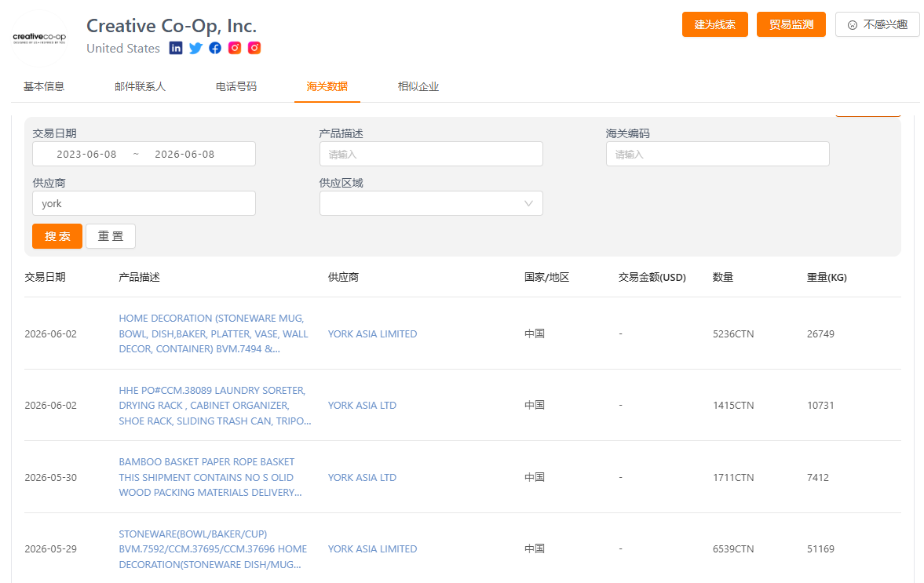The height and width of the screenshot is (583, 924).
Task: Open the company's LinkedIn profile icon
Action: [x=176, y=49]
